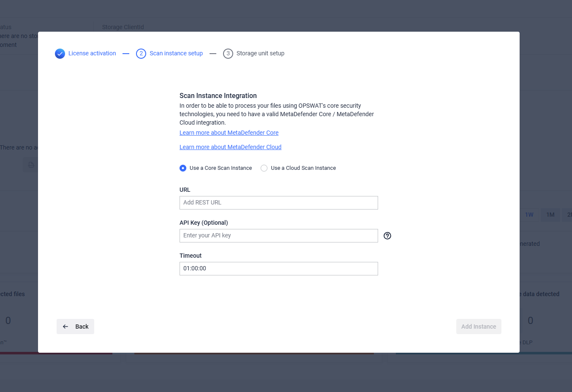Click the Add REST URL field
Image resolution: width=572 pixels, height=392 pixels.
tap(279, 203)
